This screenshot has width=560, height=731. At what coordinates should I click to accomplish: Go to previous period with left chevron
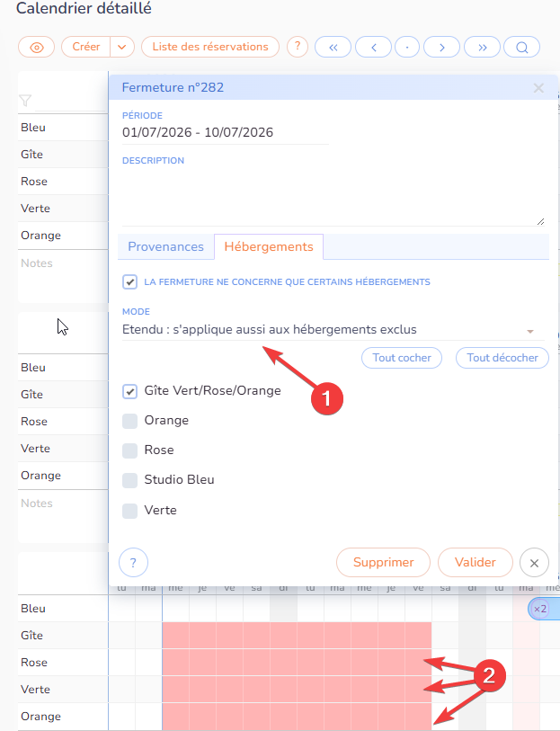coord(373,48)
